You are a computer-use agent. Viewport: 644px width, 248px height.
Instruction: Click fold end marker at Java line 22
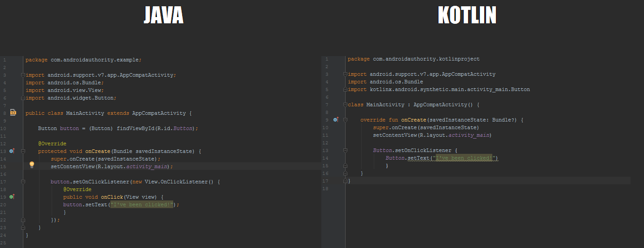click(23, 220)
